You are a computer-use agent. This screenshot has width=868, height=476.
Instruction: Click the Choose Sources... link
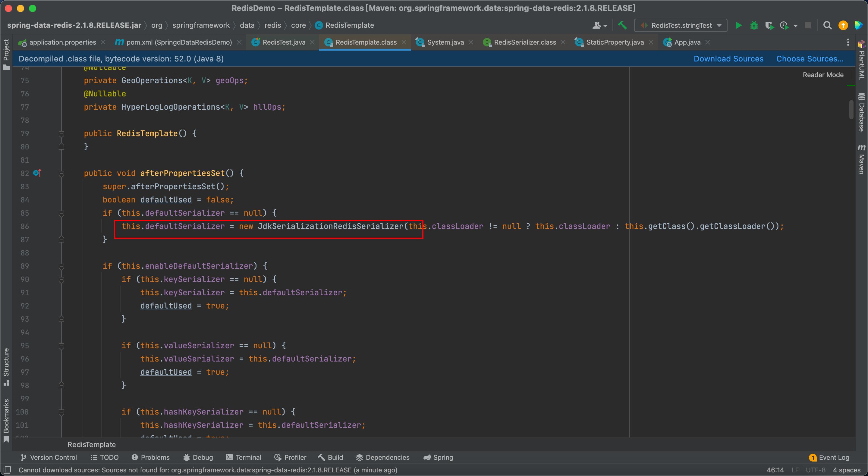pyautogui.click(x=810, y=59)
